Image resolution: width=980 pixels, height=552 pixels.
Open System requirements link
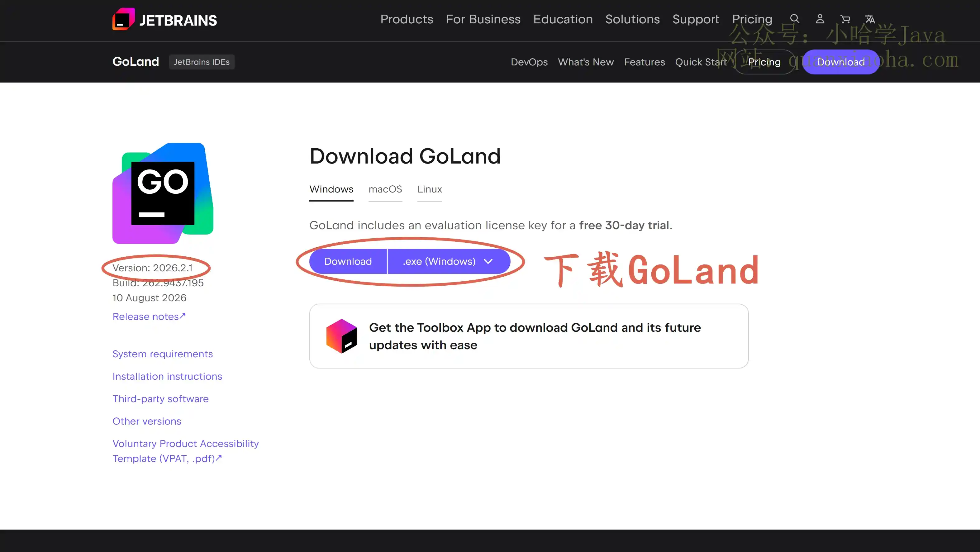(x=162, y=354)
